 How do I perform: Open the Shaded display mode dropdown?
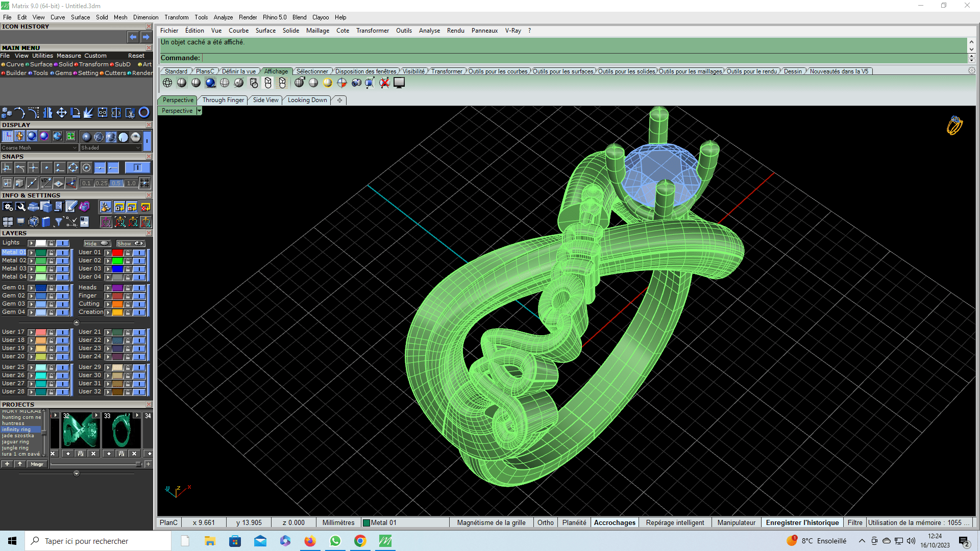110,148
